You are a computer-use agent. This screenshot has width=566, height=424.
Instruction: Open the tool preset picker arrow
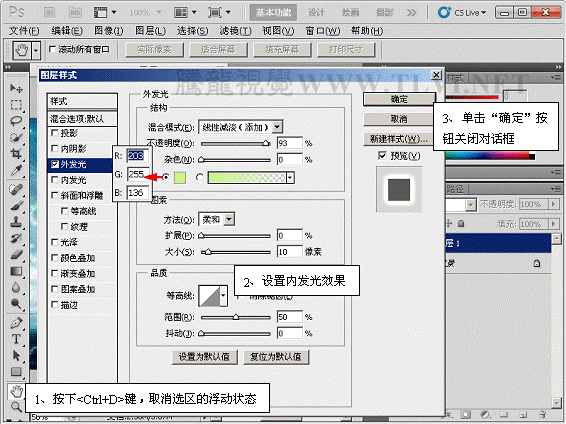click(36, 50)
